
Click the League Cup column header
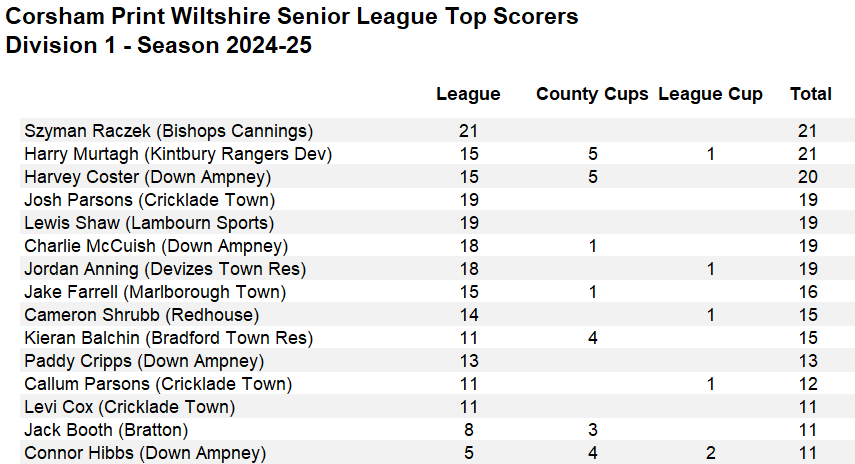coord(710,94)
